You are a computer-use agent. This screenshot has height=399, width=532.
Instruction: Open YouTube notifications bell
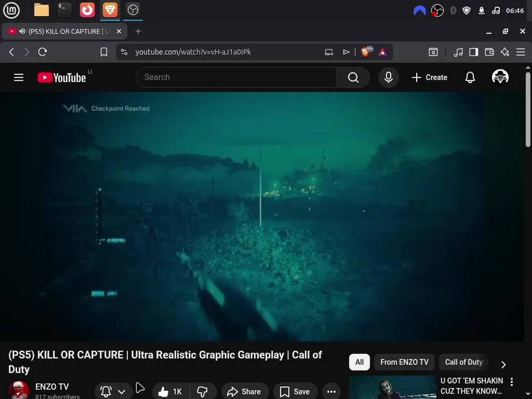pyautogui.click(x=470, y=78)
